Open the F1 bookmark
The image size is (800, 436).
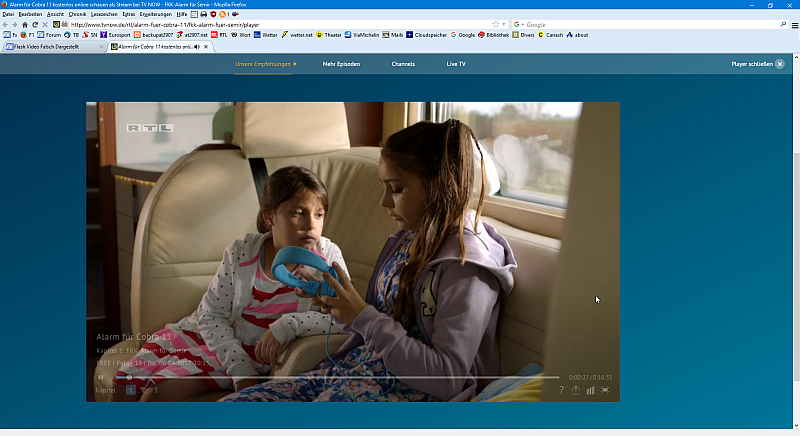(28, 35)
